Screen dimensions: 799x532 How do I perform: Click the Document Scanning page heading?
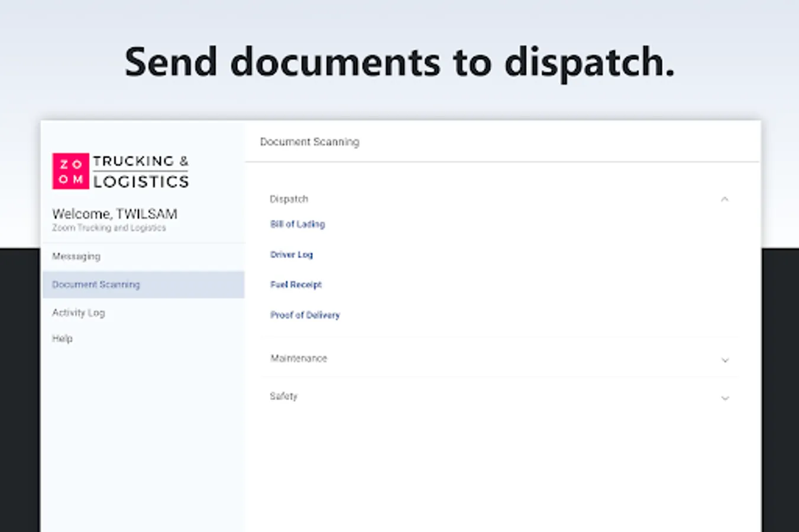(x=310, y=142)
